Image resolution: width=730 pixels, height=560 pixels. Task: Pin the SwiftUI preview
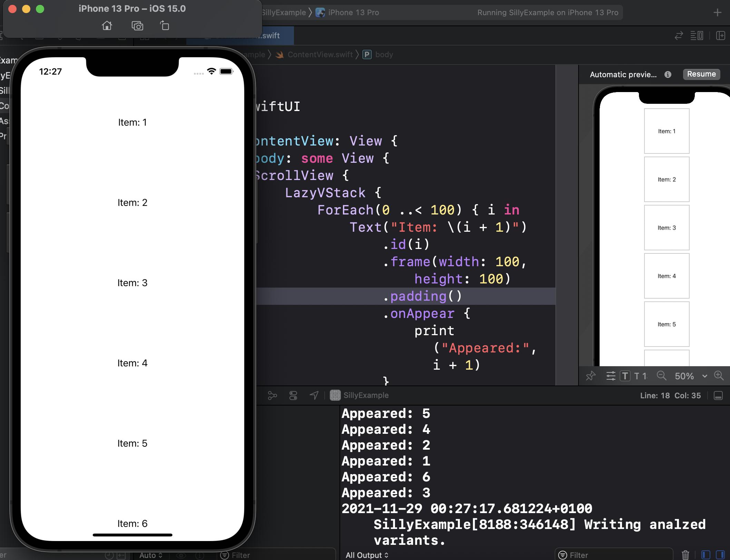(591, 376)
